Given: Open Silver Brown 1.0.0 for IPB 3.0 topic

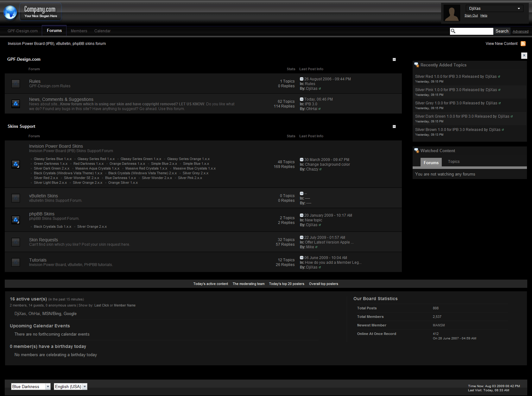Looking at the screenshot, I should click(x=458, y=130).
